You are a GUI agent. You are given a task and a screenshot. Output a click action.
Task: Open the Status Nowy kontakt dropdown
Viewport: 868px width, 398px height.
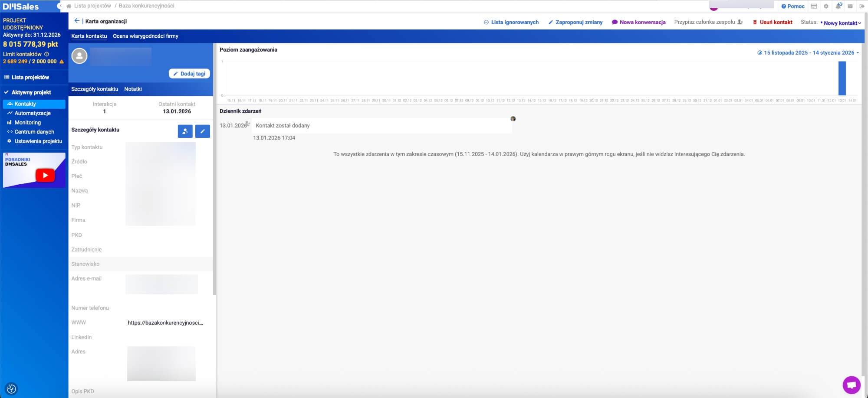[x=842, y=23]
